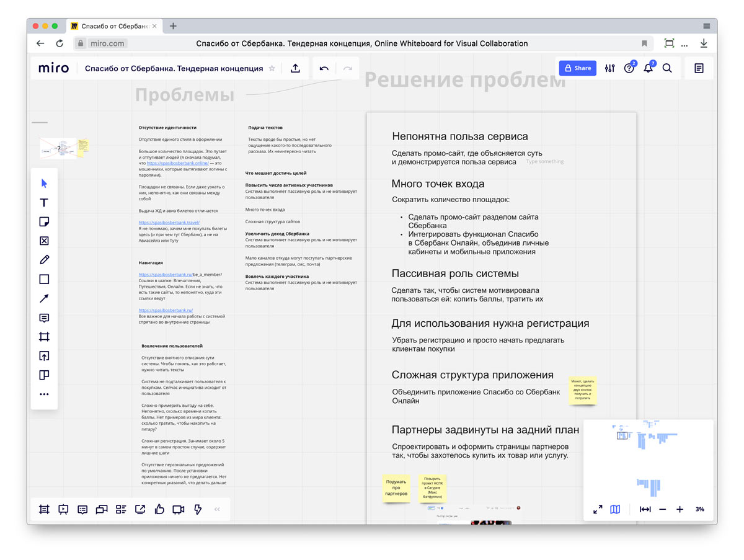This screenshot has height=560, width=744.
Task: Start a video chat from the bottom bar
Action: pyautogui.click(x=179, y=509)
